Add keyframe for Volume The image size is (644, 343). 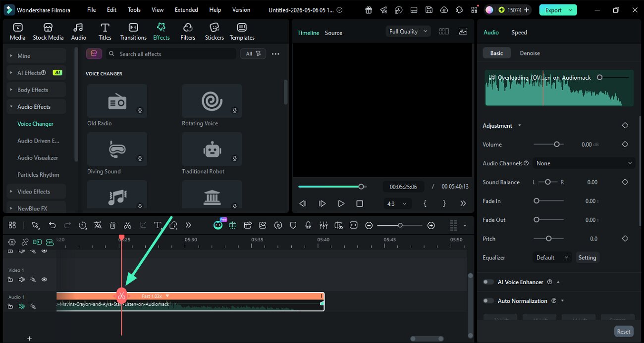coord(625,145)
